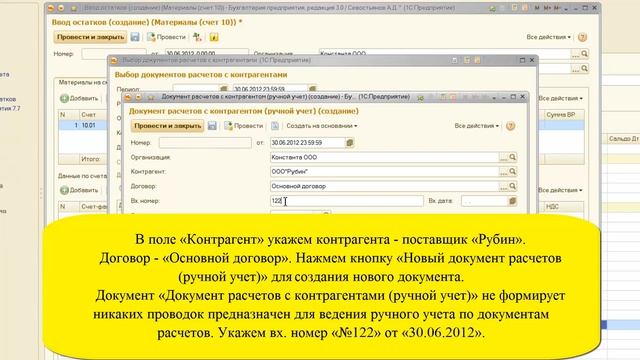
Task: Click НДС column header
Action: coord(564,207)
